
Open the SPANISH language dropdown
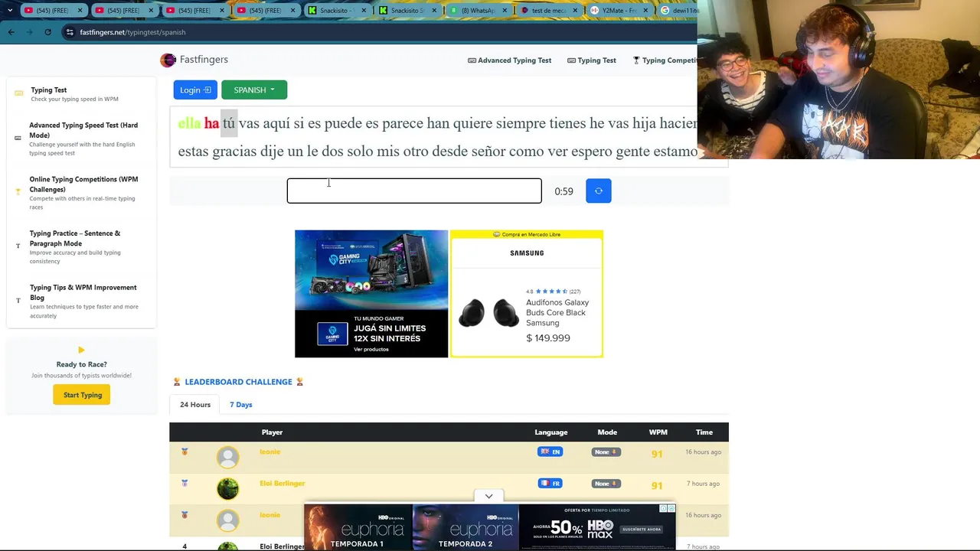(x=254, y=90)
